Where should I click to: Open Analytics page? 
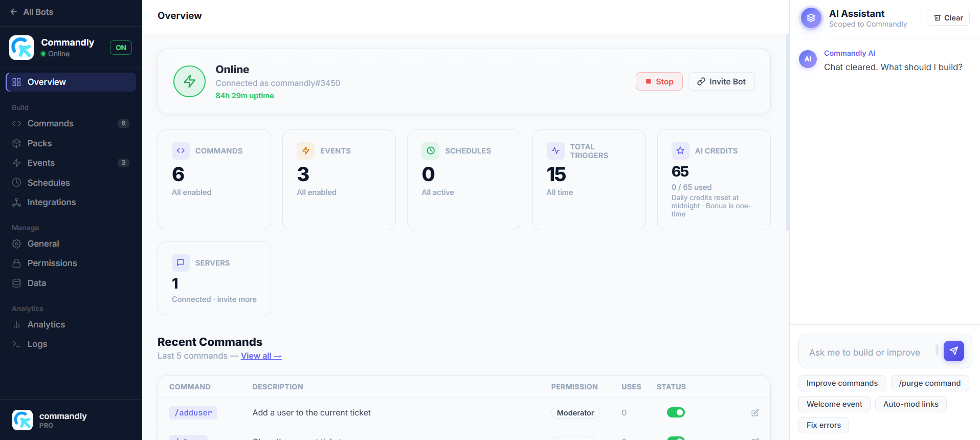71,324
